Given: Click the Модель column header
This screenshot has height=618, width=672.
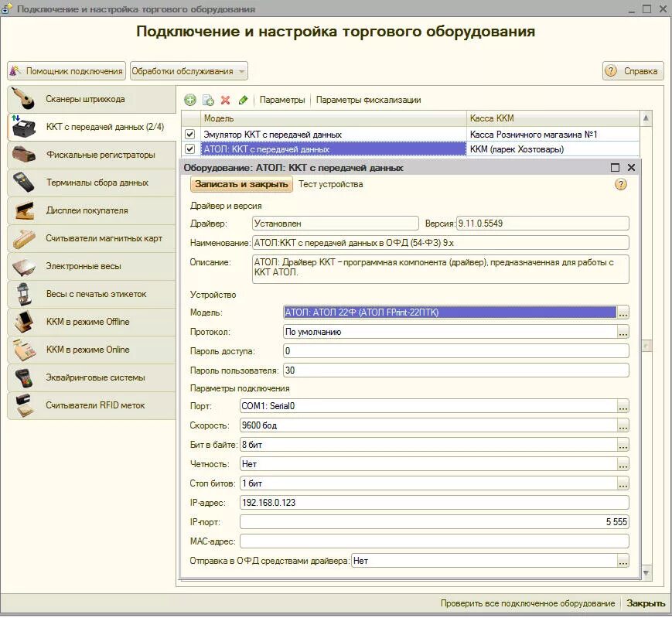Looking at the screenshot, I should [333, 118].
